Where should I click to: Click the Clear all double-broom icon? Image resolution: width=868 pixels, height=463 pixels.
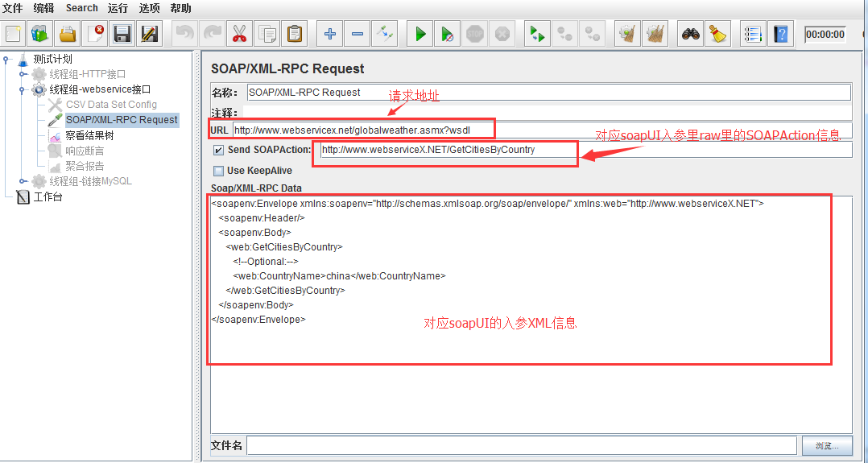pyautogui.click(x=655, y=35)
